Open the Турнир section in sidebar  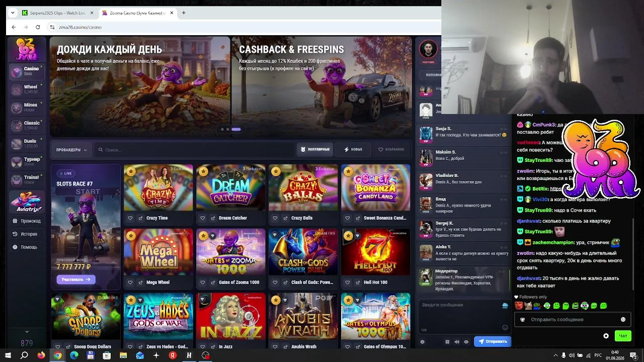tap(27, 161)
